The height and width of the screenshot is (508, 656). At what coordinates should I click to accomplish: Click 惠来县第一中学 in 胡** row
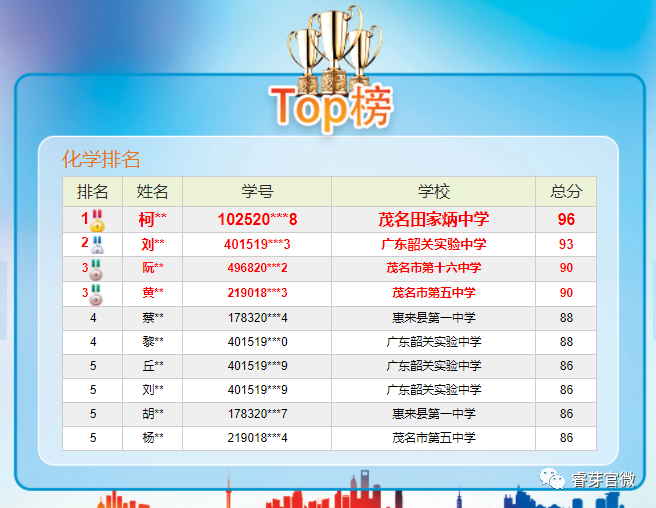click(434, 413)
